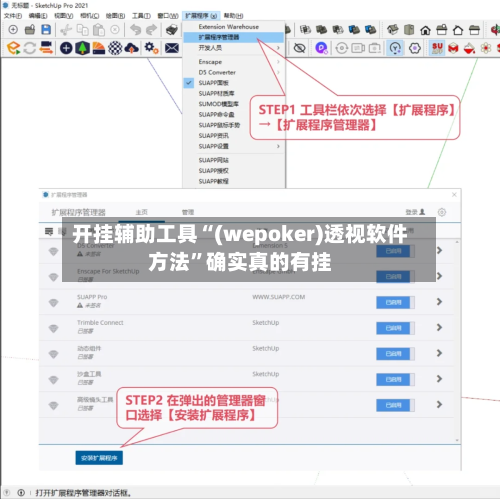This screenshot has width=500, height=499.
Task: Toggle 动态组件 enabled switch
Action: tap(395, 354)
